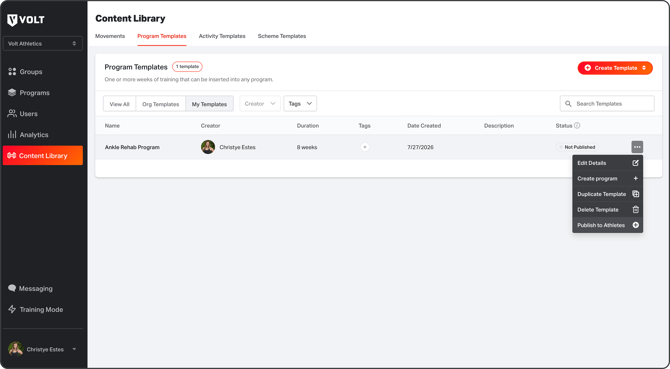Click the Status info icon

pos(577,126)
